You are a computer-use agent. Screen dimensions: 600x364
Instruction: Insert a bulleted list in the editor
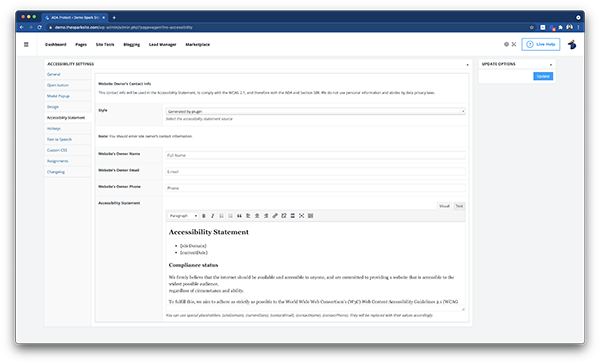point(222,216)
